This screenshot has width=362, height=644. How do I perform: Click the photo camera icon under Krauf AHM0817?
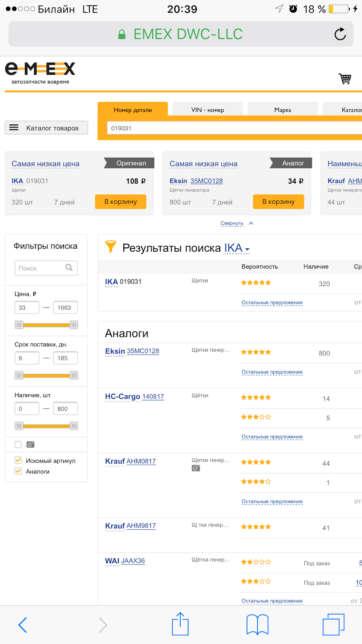coord(196,468)
